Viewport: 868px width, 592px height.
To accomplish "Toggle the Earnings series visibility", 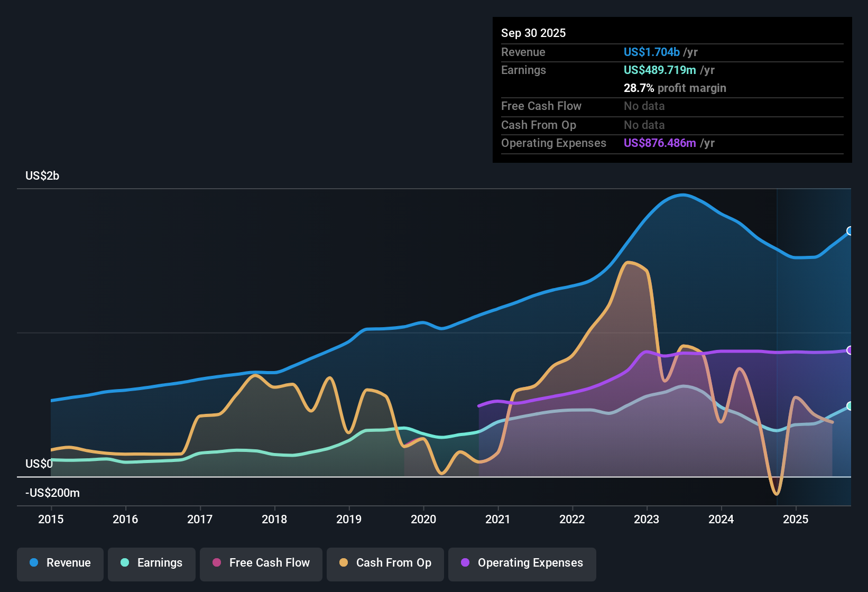I will [151, 563].
